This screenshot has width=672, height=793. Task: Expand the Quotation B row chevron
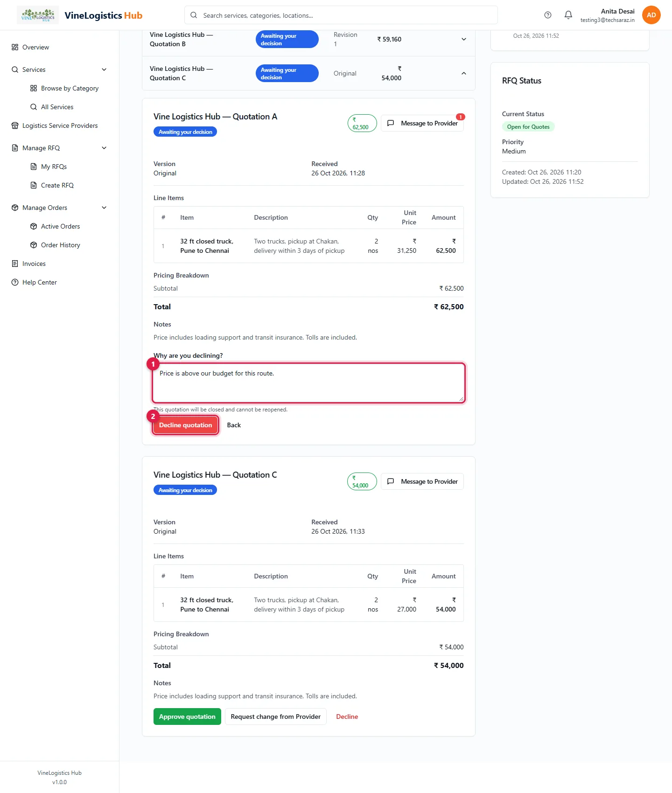(x=464, y=39)
